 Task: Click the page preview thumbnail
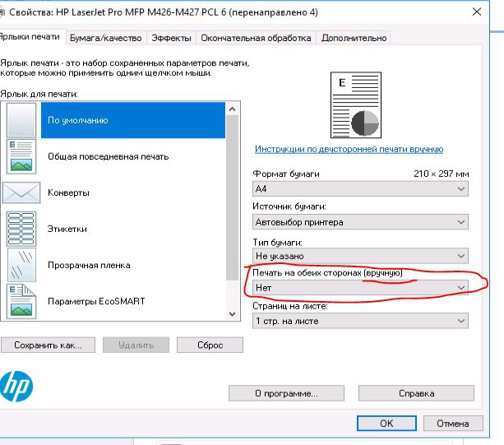356,105
